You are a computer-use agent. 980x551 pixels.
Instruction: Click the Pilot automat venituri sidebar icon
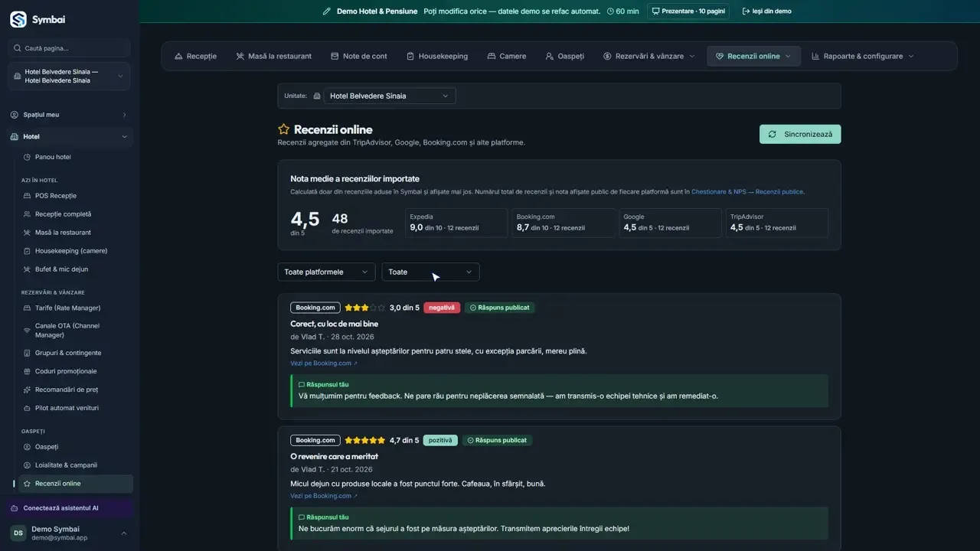pyautogui.click(x=28, y=408)
